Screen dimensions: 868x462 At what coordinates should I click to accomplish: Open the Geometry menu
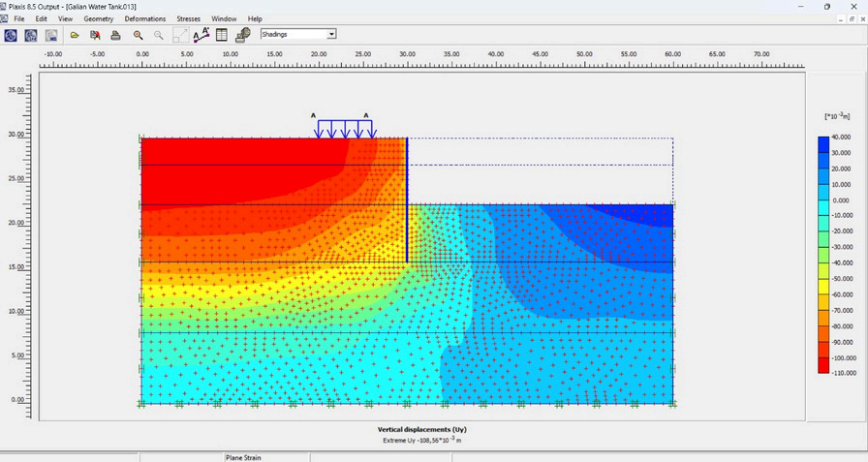click(x=99, y=18)
